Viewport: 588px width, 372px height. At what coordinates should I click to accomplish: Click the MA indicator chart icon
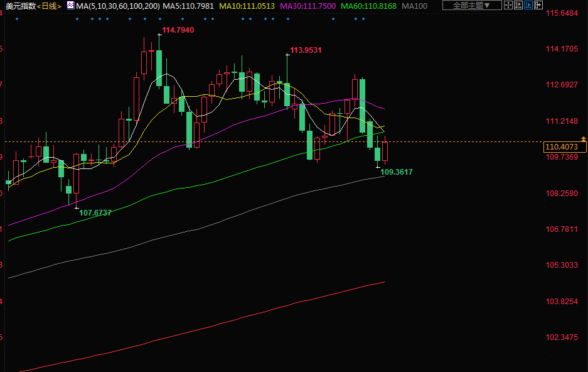click(70, 6)
